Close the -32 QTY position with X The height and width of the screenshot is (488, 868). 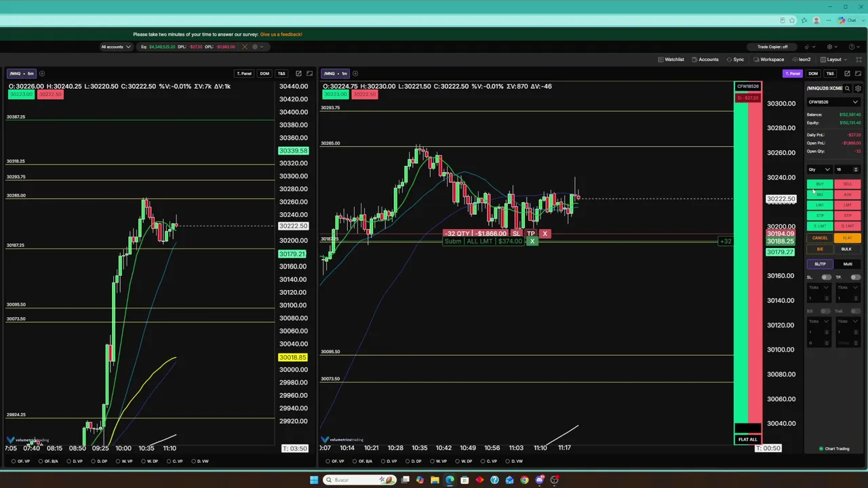545,233
